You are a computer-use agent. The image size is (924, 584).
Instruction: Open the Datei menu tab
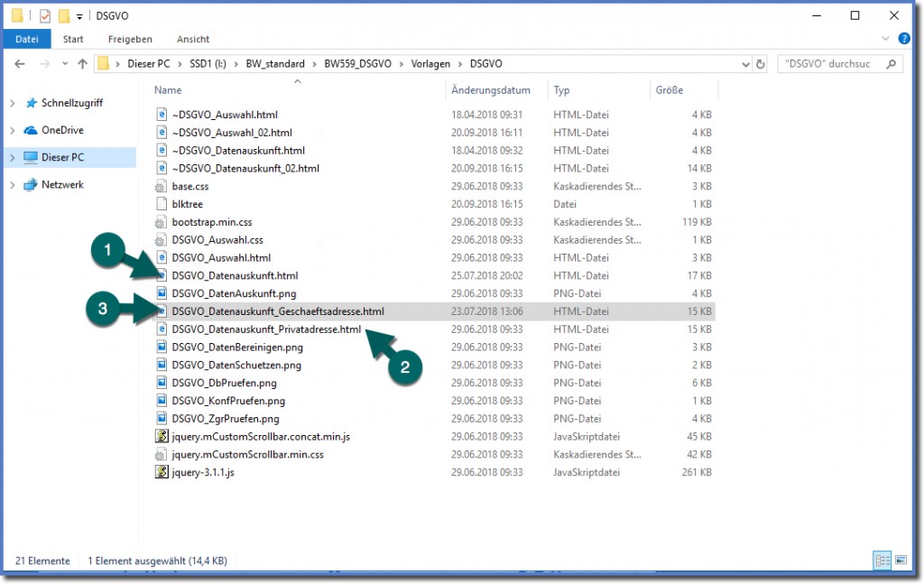(x=27, y=40)
